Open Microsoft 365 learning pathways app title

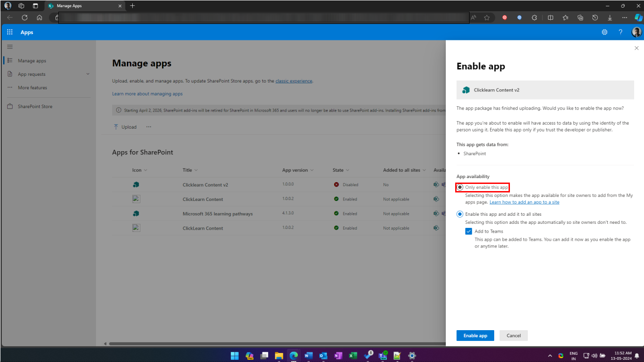coord(218,214)
